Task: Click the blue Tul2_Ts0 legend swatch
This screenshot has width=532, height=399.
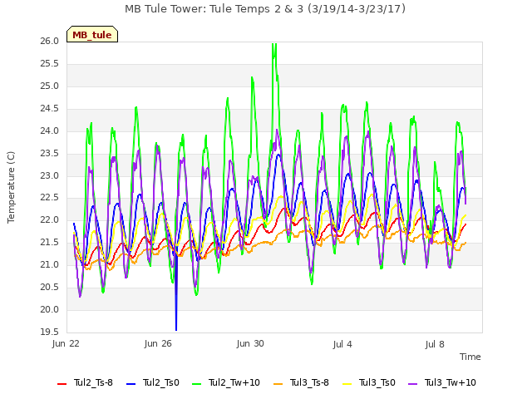Action: pyautogui.click(x=131, y=384)
